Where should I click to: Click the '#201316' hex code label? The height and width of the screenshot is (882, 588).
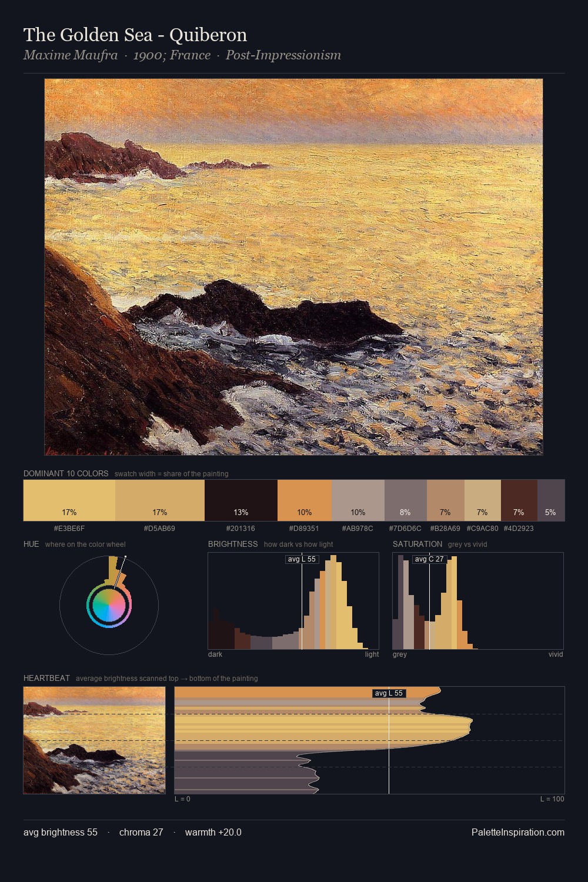(x=240, y=529)
